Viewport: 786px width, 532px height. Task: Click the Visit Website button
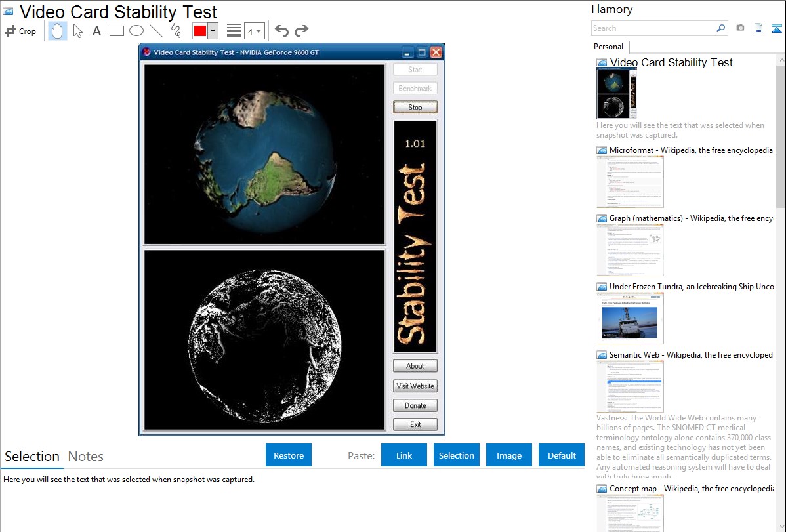[415, 386]
